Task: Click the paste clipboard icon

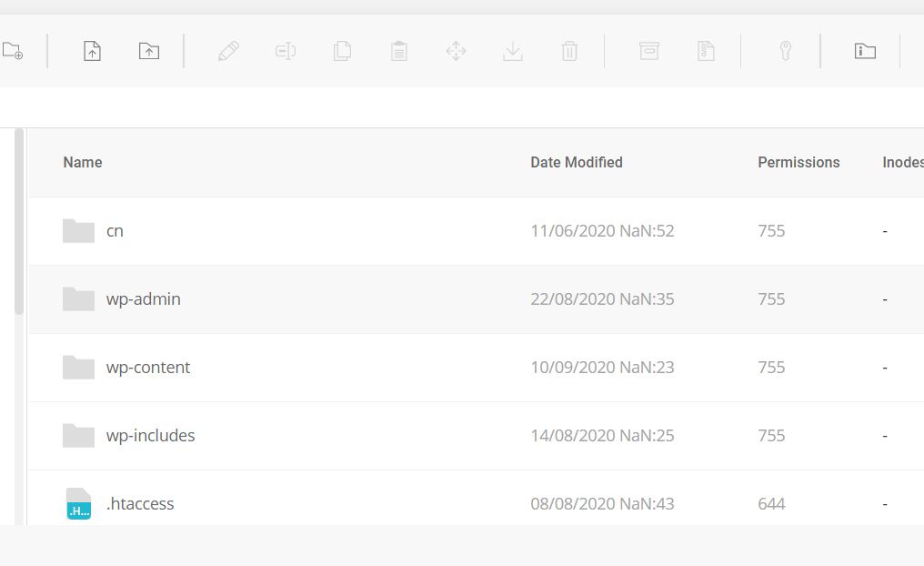Action: [399, 51]
